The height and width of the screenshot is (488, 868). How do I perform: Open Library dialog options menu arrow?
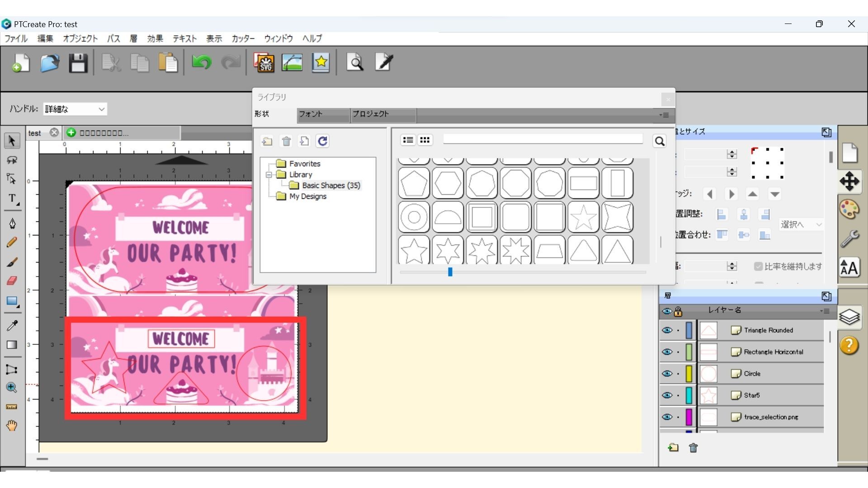[x=664, y=115]
